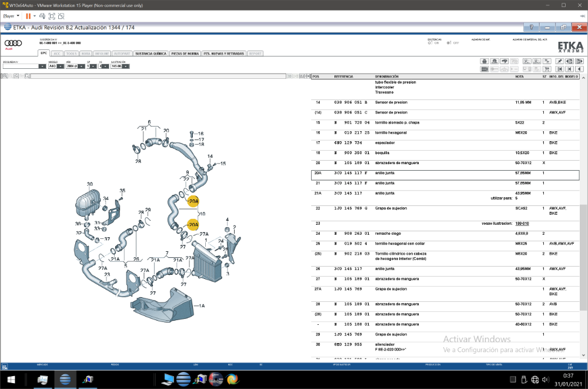
Task: Click the Info. del Modelo column header
Action: pyautogui.click(x=564, y=77)
